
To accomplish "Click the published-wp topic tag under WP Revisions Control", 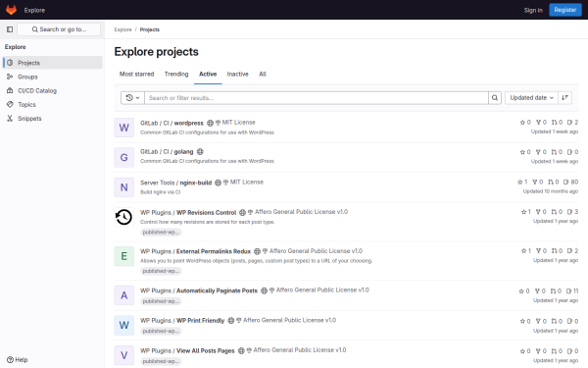I will pos(161,232).
